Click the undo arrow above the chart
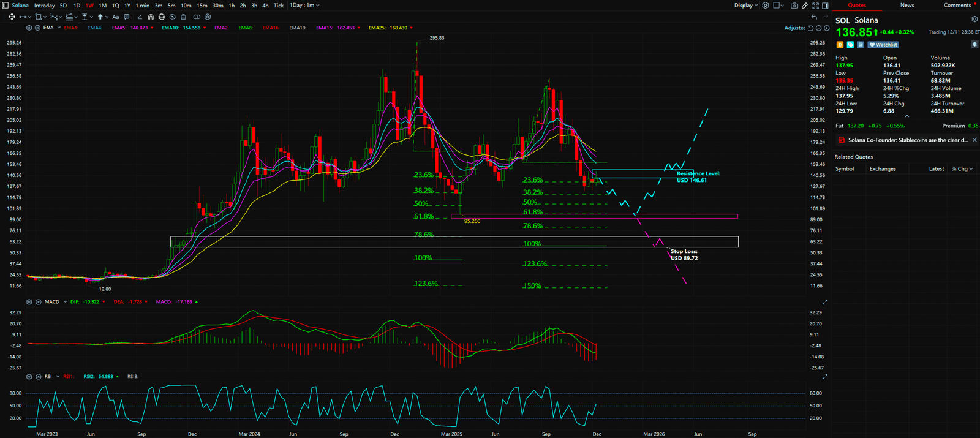Viewport: 980px width, 438px height. 814,17
